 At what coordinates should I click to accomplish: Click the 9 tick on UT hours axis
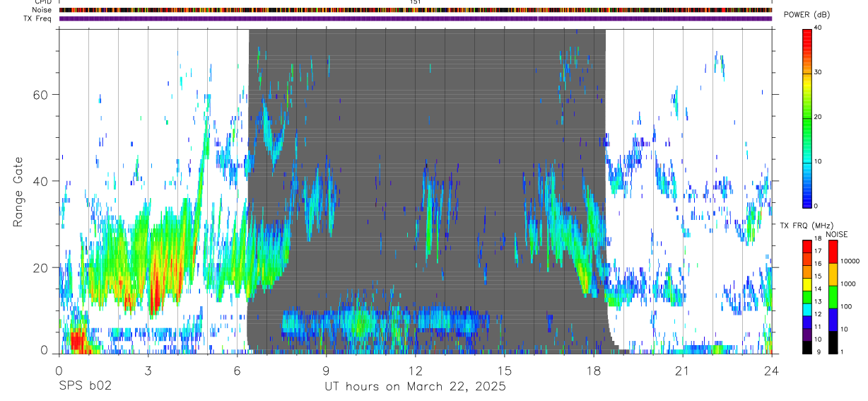[326, 371]
